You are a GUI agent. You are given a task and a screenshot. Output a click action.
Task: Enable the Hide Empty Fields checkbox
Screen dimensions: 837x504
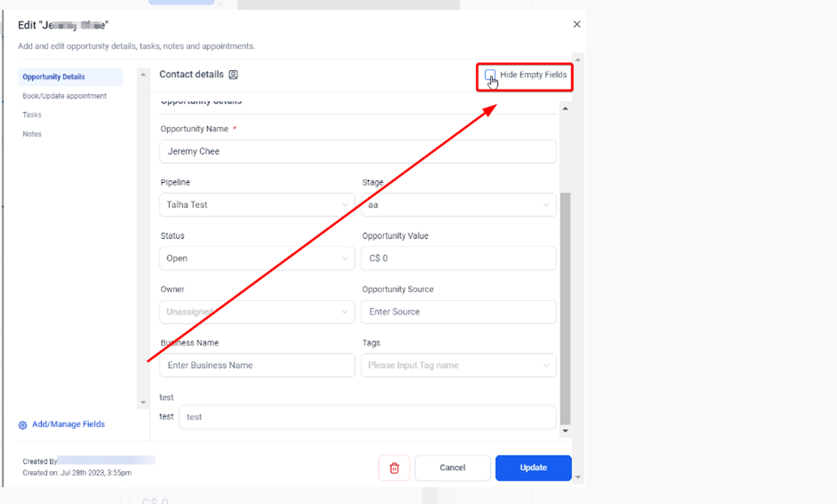click(x=490, y=75)
